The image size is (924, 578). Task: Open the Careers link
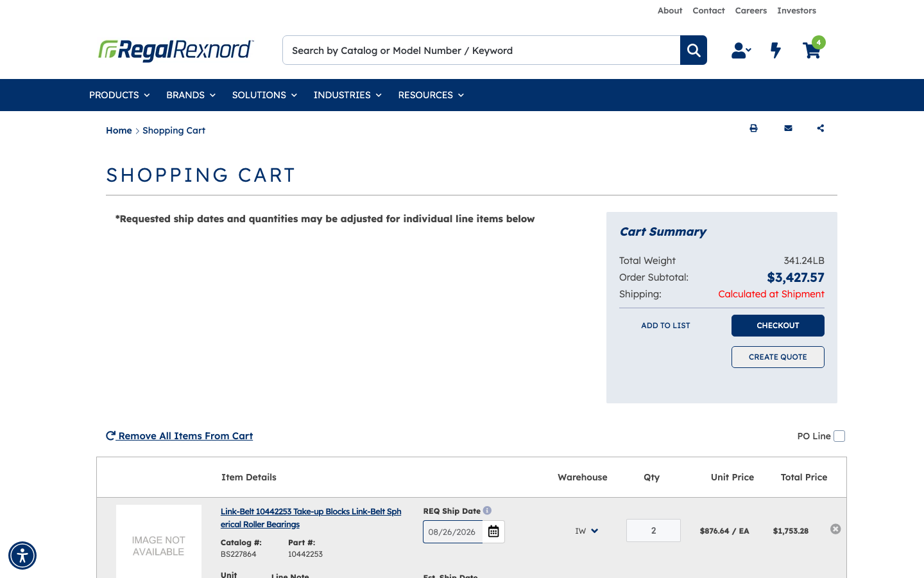click(751, 10)
